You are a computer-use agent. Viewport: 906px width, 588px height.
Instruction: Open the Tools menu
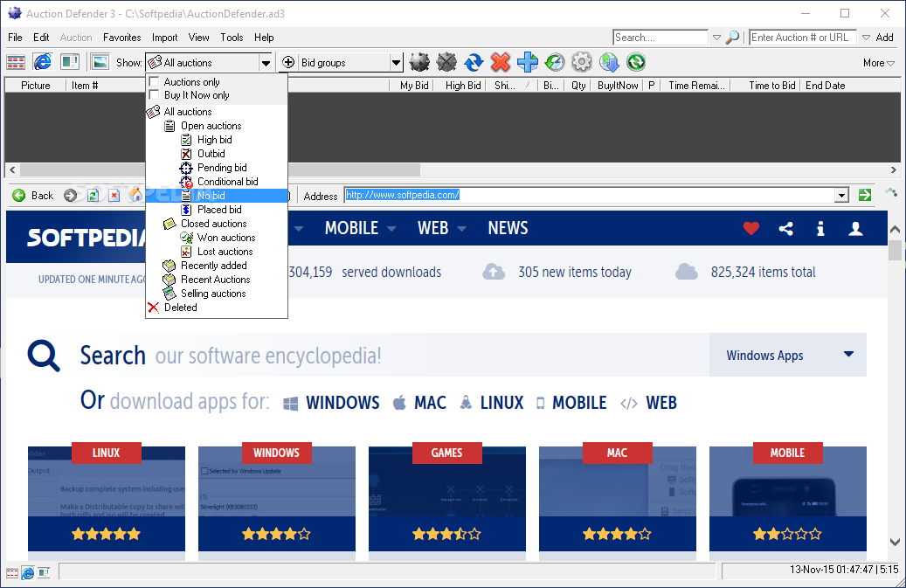(232, 38)
